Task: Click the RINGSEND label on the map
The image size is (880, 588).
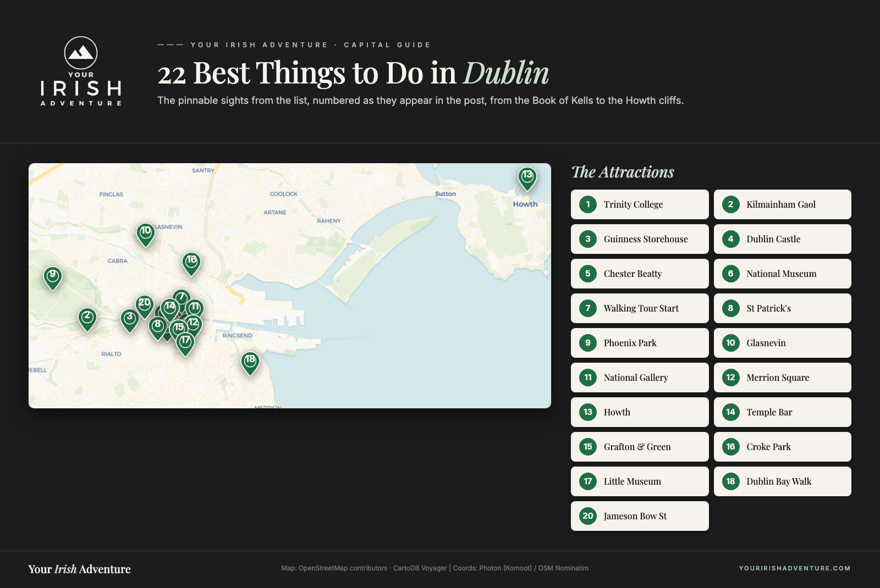Action: (x=237, y=335)
